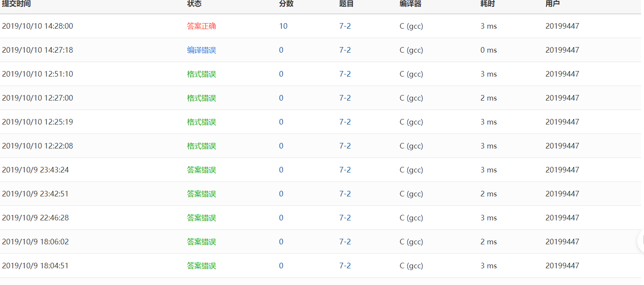
Task: Open 答案错误 status in the 18:06:02 row
Action: click(x=201, y=242)
